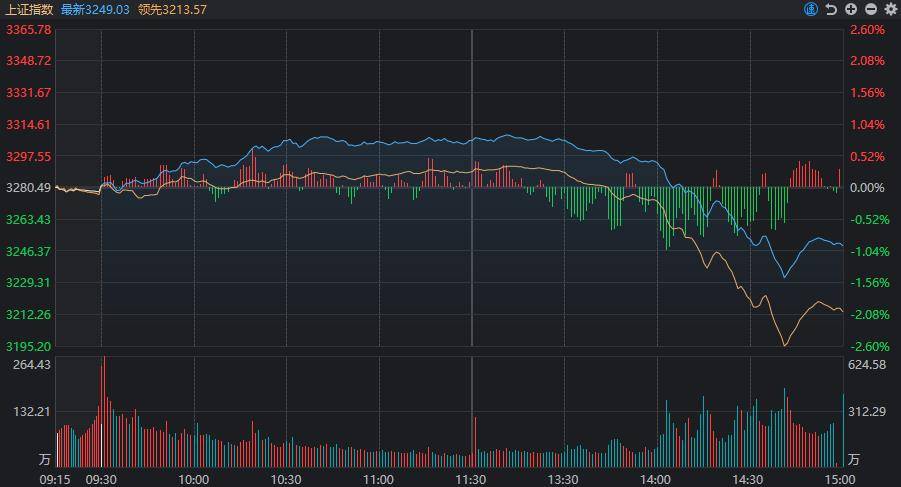Click the undo arrow icon
The width and height of the screenshot is (901, 487).
pos(831,9)
